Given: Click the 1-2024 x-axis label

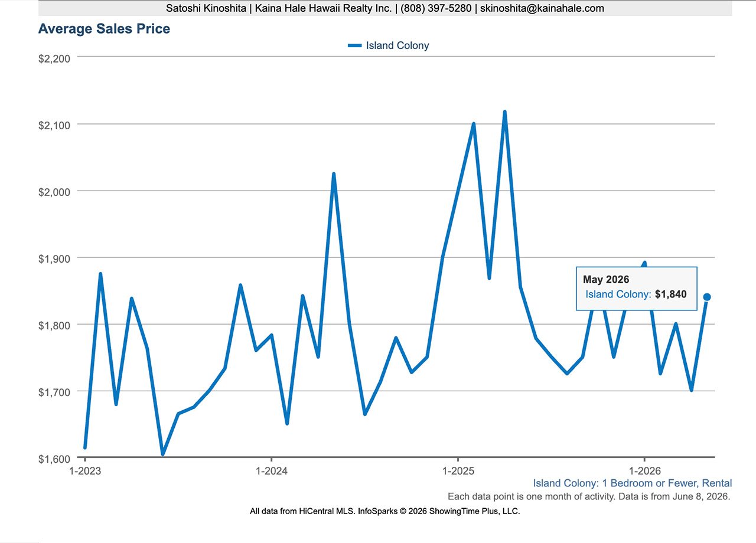Looking at the screenshot, I should pos(271,471).
